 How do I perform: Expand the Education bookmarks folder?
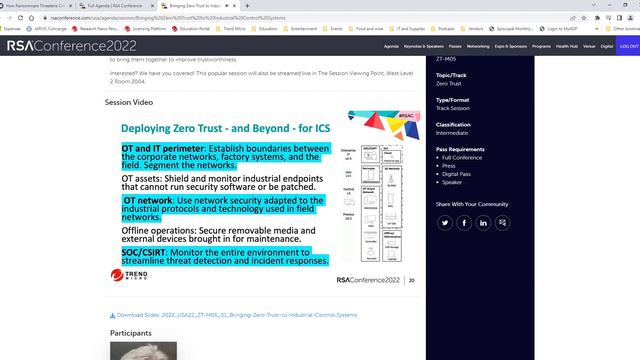[264, 29]
